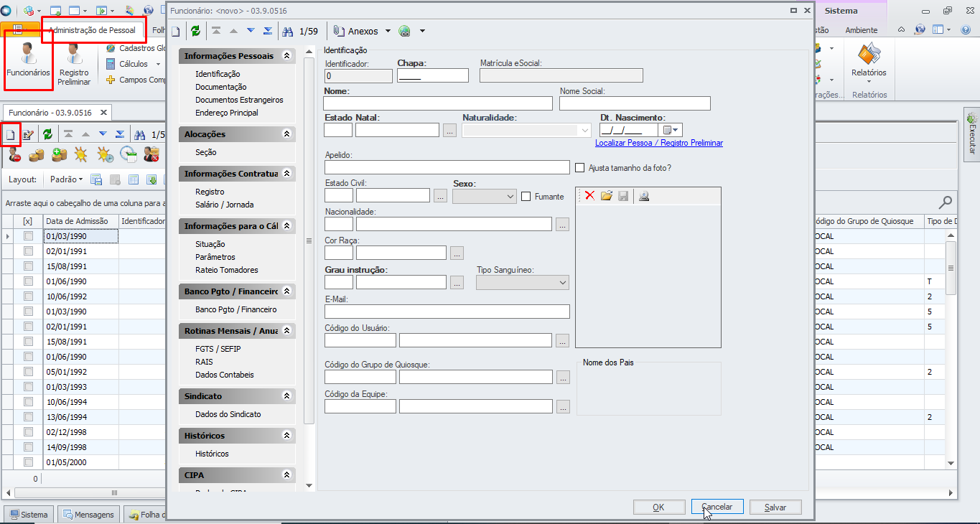
Task: Click the Estado Natal lookup ellipsis button
Action: click(x=450, y=130)
